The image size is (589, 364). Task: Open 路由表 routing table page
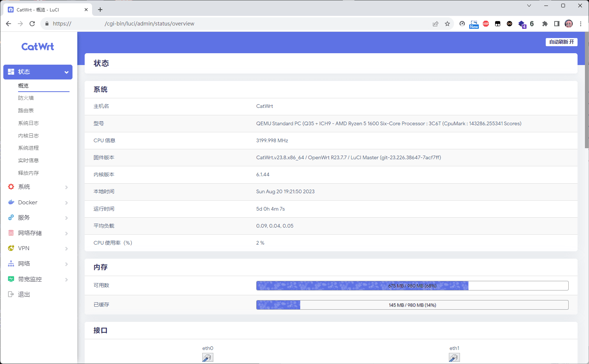click(26, 110)
